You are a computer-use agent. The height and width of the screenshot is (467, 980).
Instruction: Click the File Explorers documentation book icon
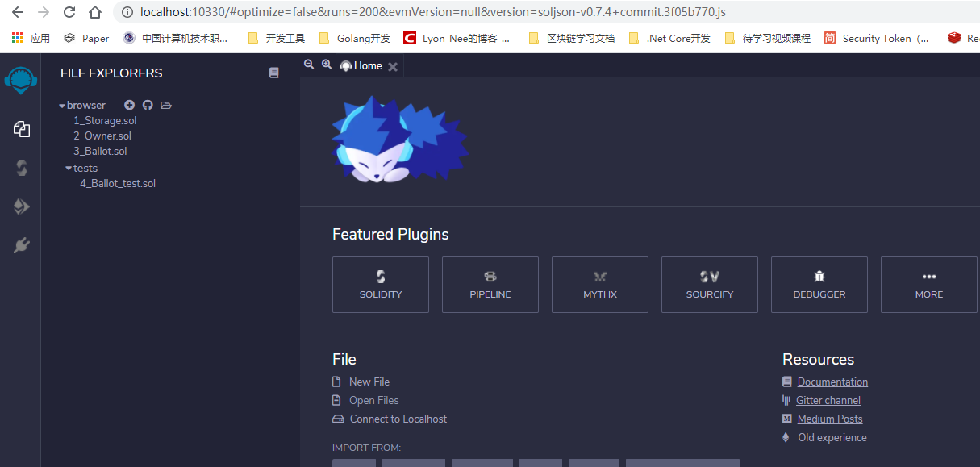[273, 73]
